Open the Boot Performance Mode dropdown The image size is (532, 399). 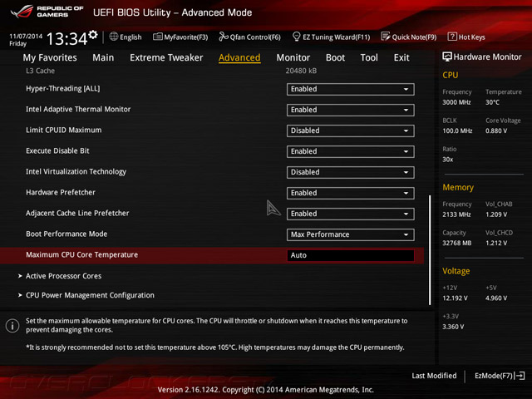coord(350,234)
